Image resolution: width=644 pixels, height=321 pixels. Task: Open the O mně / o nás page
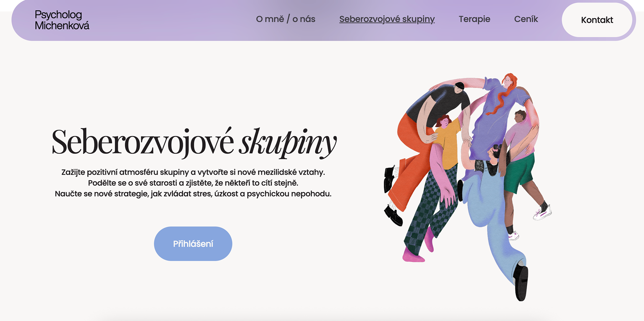click(x=285, y=19)
